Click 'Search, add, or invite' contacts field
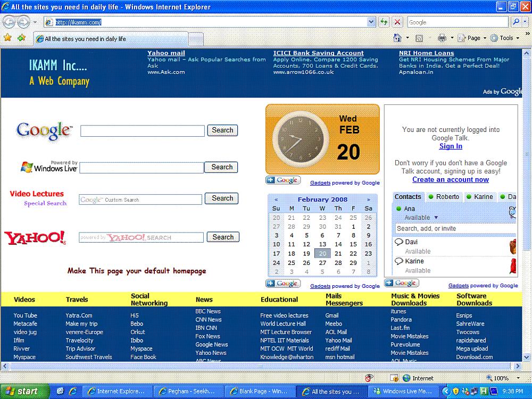 click(x=455, y=229)
